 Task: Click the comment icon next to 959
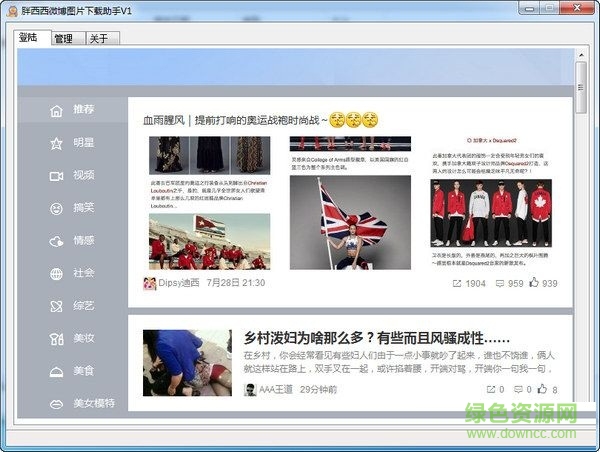click(x=499, y=284)
